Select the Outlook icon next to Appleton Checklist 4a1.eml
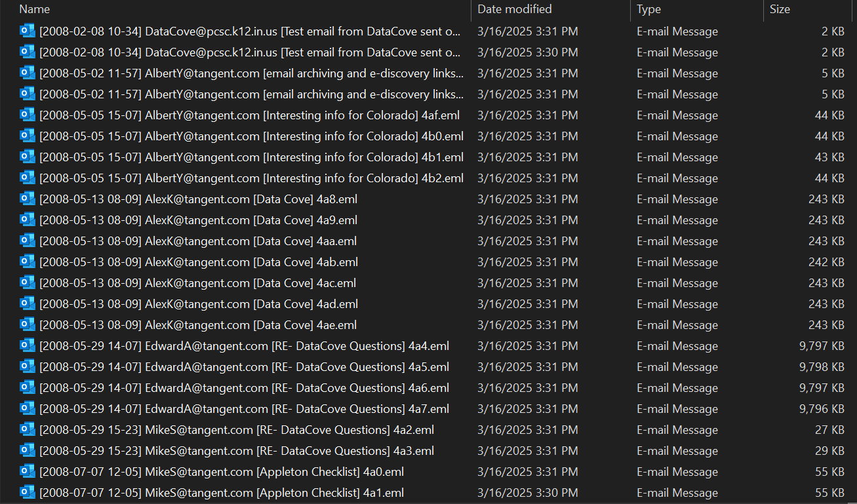857x504 pixels. [28, 492]
